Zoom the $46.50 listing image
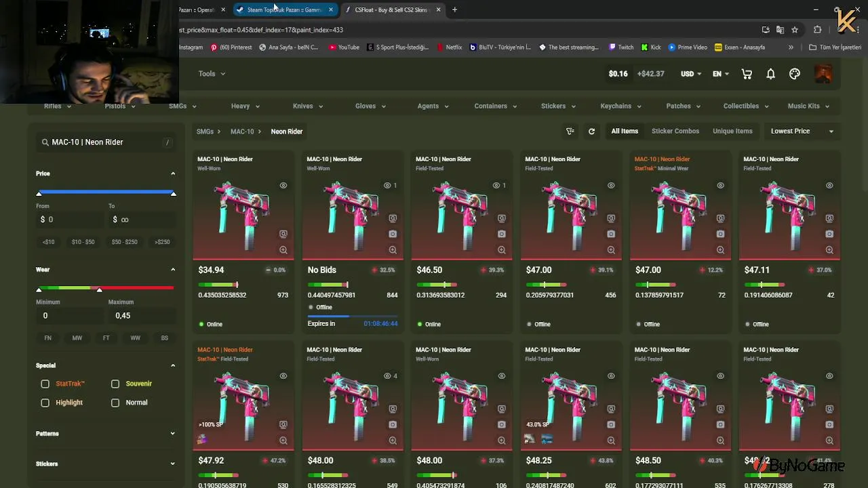868x488 pixels. (x=502, y=250)
